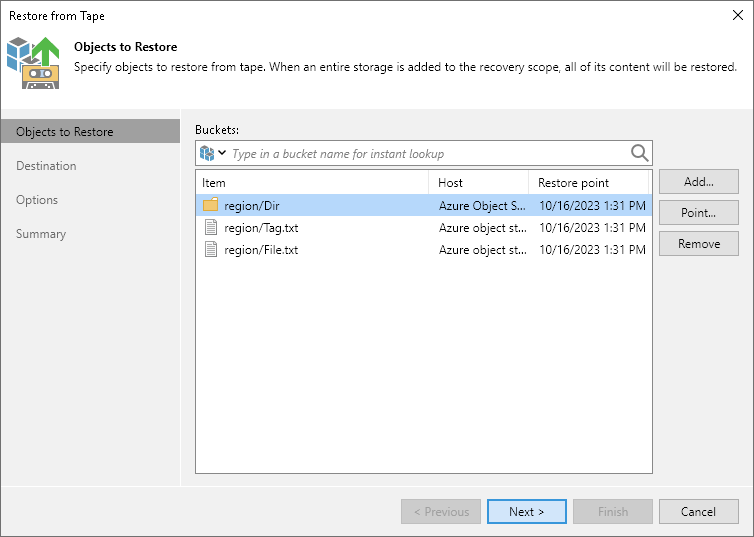
Task: Click restore point of region/File.txt row
Action: pyautogui.click(x=592, y=250)
